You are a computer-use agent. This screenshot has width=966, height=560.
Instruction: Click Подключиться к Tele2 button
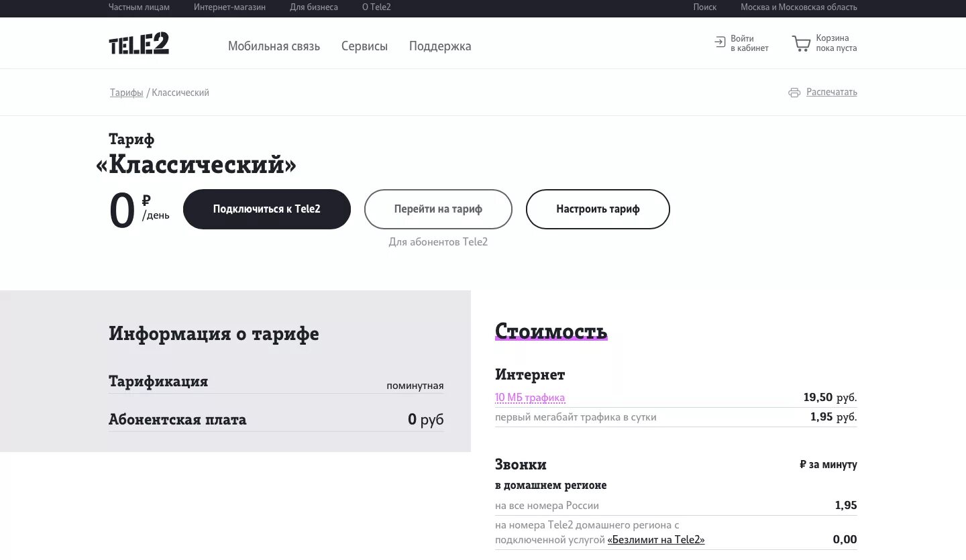tap(267, 209)
